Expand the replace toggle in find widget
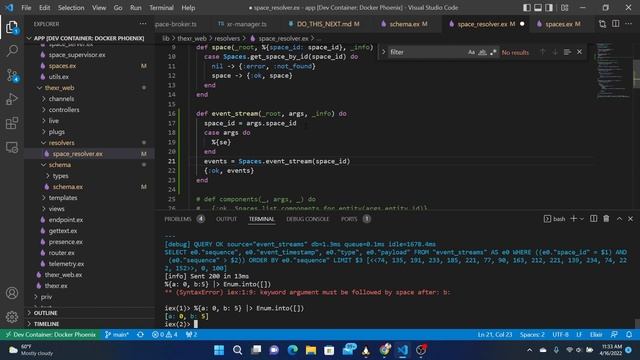 coord(384,52)
